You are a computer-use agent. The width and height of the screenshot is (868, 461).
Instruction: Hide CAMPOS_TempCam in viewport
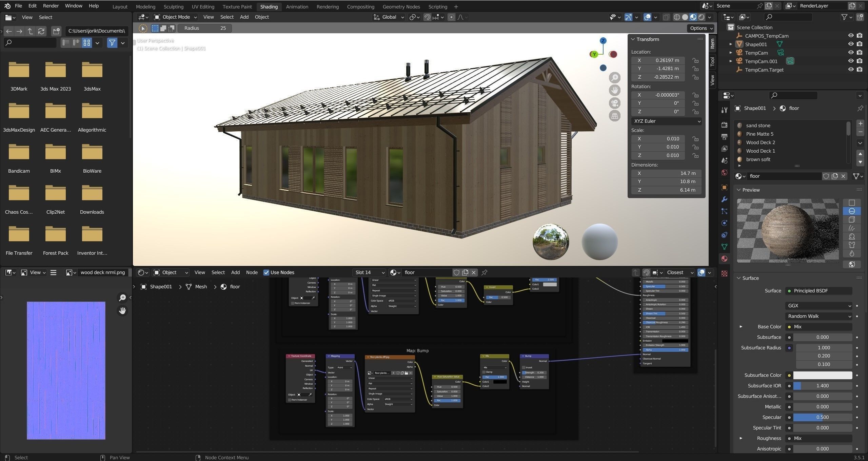[851, 36]
